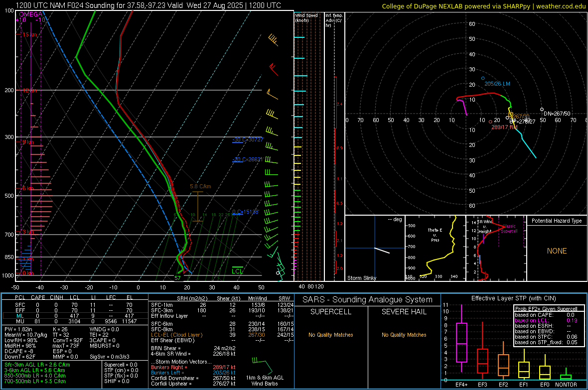The image size is (588, 390).
Task: Click '850-500mb LR = 4.0 C/km'
Action: coord(35,376)
